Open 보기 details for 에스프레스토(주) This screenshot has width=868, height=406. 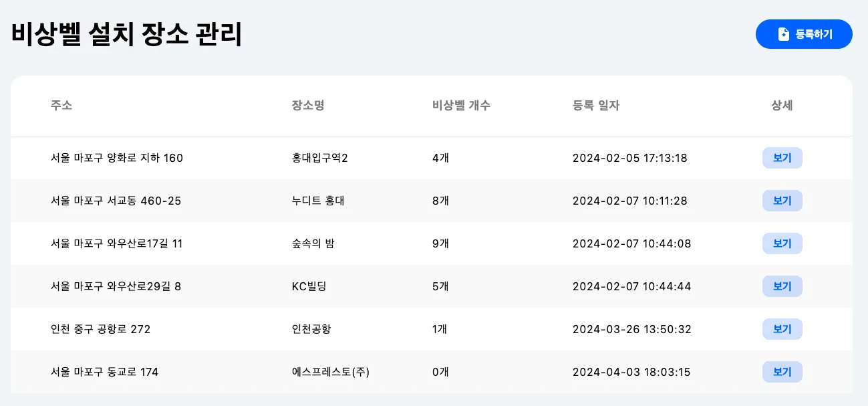(x=782, y=372)
